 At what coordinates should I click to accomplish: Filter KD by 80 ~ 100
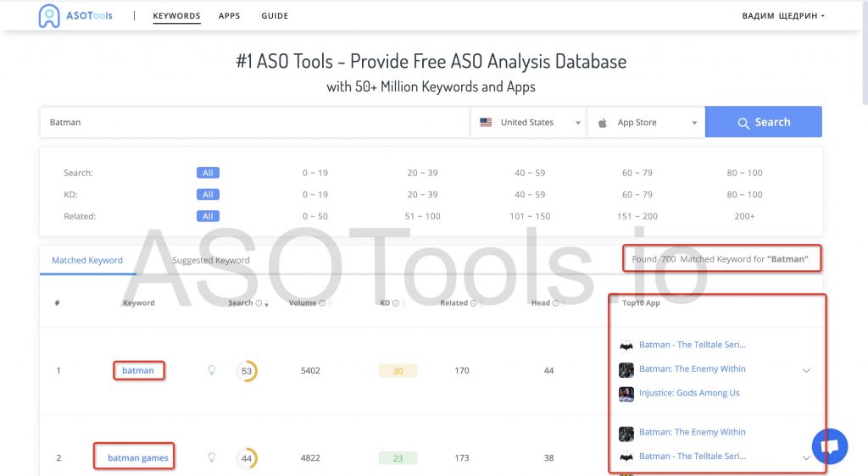744,194
